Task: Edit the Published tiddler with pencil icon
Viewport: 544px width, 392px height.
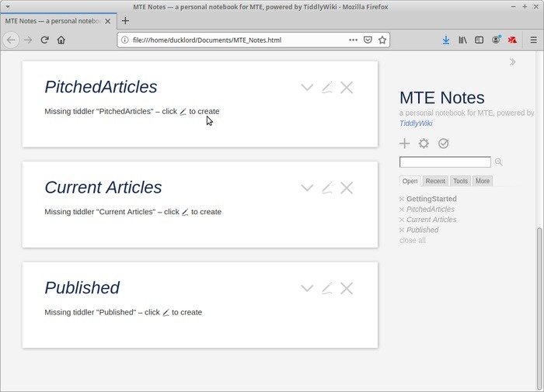Action: point(327,288)
